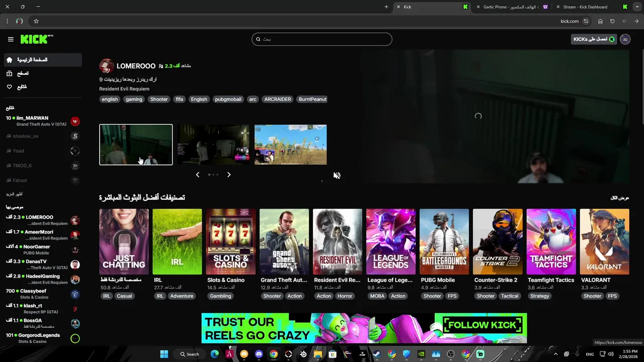
Task: Open Steam from the taskbar
Action: click(x=377, y=354)
